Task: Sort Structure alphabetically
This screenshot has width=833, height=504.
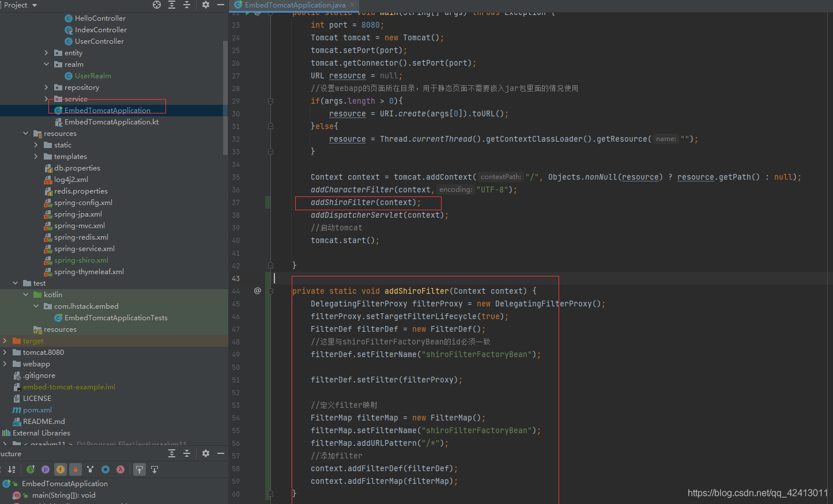Action: click(12, 469)
